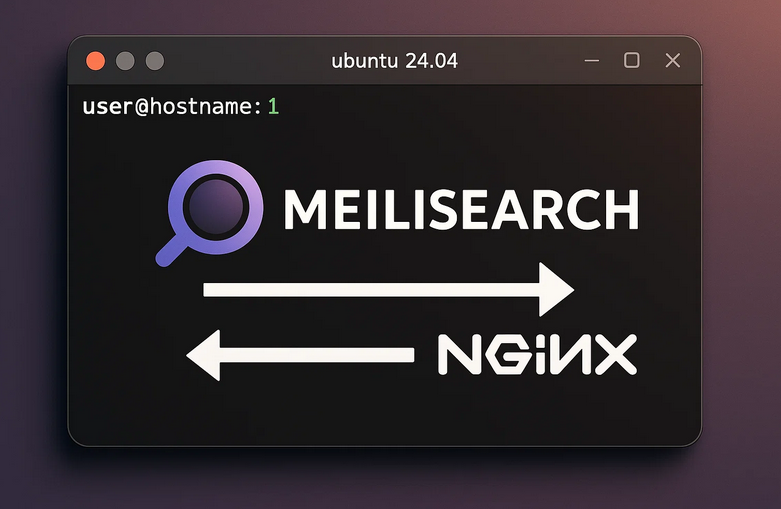Click the NGINX logo text
Image resolution: width=781 pixels, height=509 pixels.
coord(537,354)
